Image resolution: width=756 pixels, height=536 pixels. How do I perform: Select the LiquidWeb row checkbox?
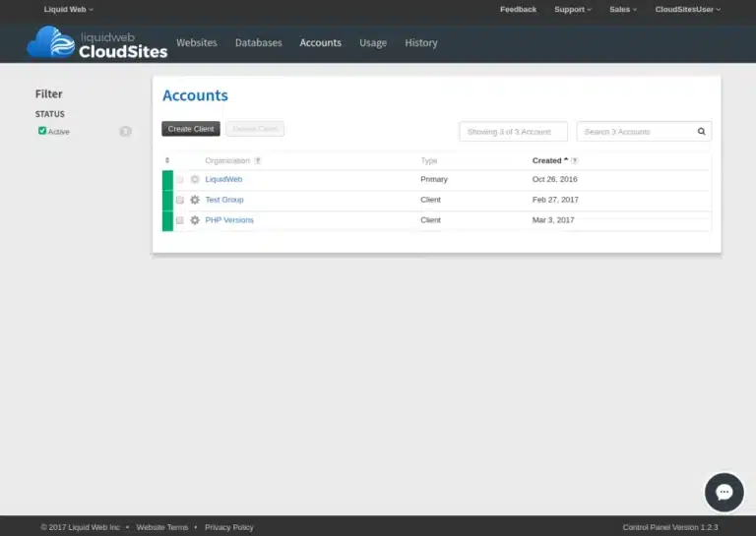180,179
